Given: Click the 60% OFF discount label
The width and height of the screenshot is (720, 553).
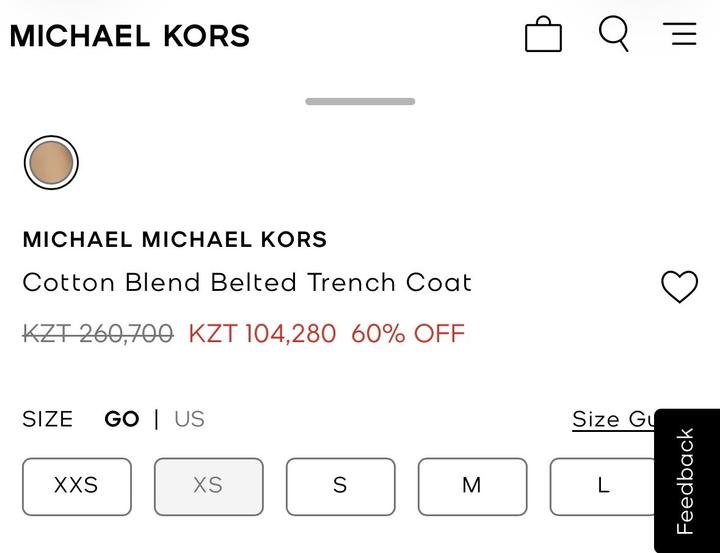Looking at the screenshot, I should pos(408,333).
